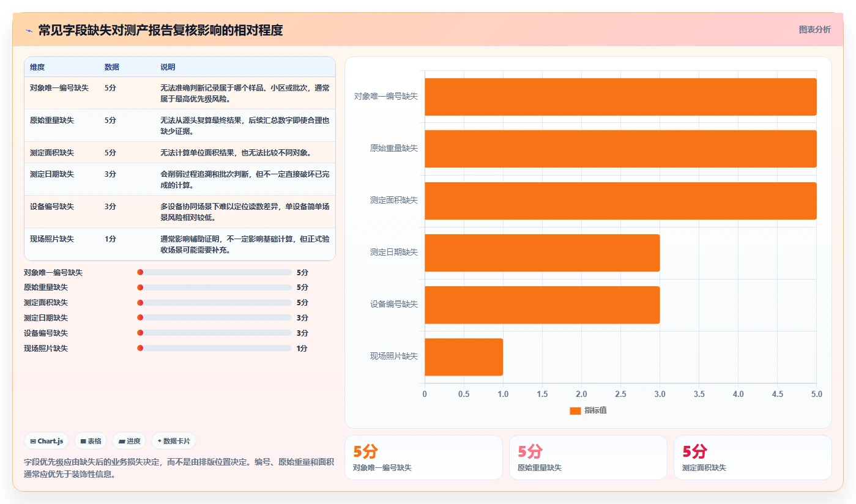
Task: Click the chart bar for 设备编号缺失
Action: pos(542,305)
